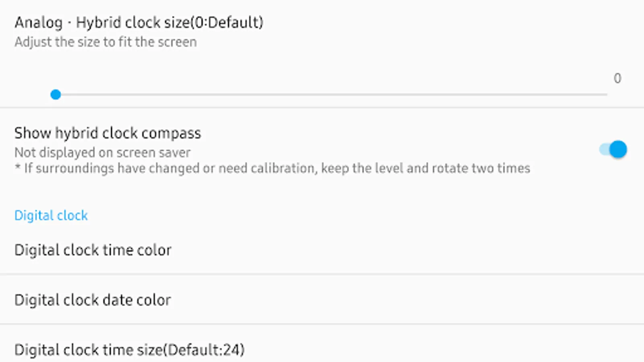The image size is (644, 362).
Task: Open the Digital clock time color setting
Action: [93, 250]
